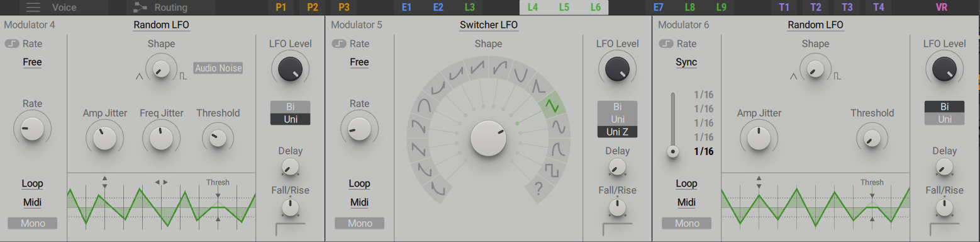Select Uni Z polarity in Modulator 5
This screenshot has height=242, width=980.
(617, 132)
